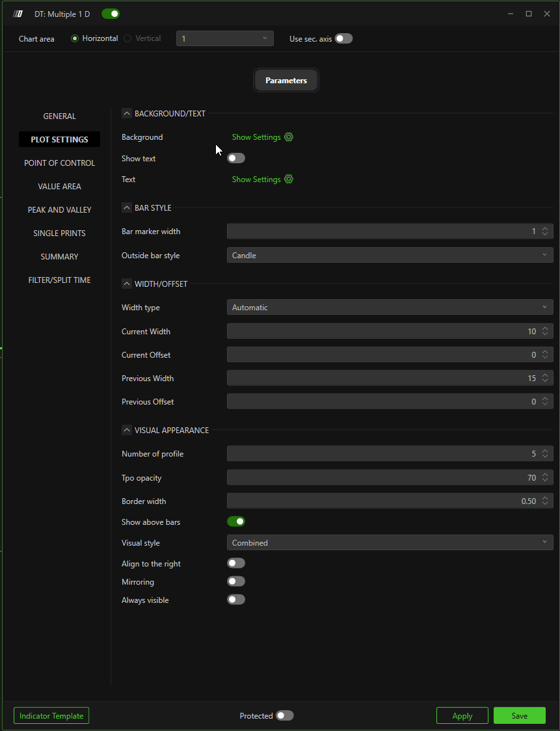Turn off Show above bars toggle
The height and width of the screenshot is (731, 560).
click(236, 522)
